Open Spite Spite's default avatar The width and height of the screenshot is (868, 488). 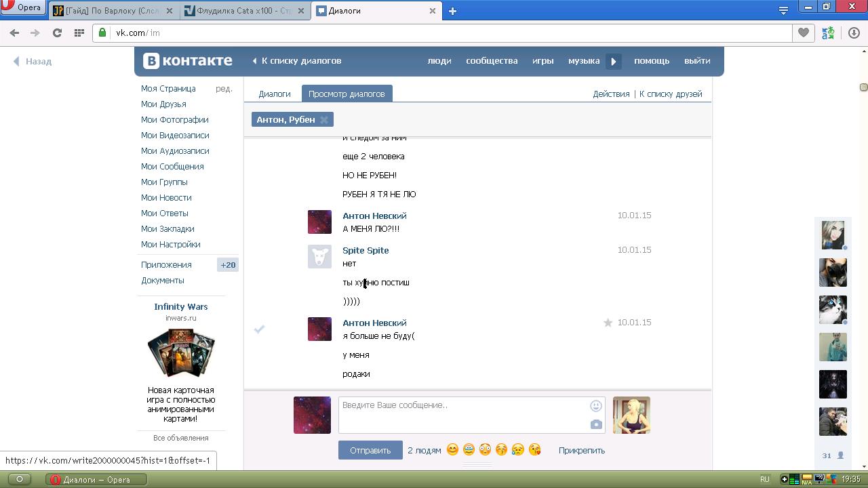pos(319,256)
